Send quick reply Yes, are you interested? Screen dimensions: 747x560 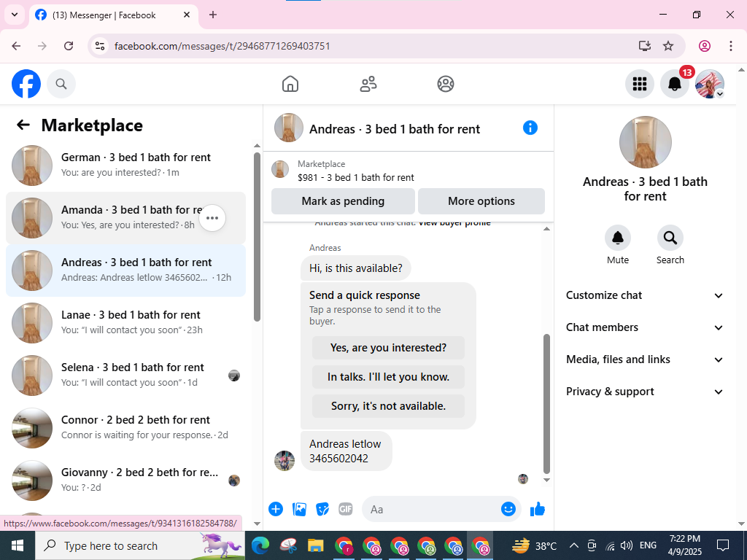(388, 348)
